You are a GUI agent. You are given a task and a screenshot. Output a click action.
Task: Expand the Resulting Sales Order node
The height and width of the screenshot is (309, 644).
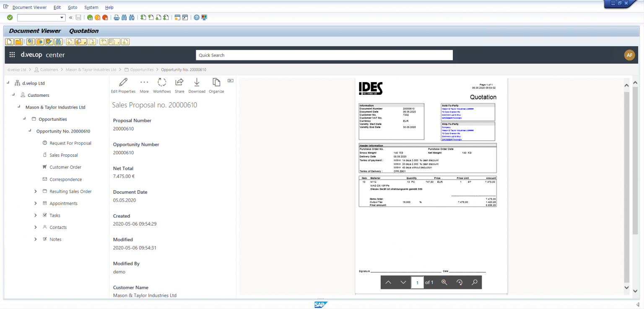pos(36,191)
